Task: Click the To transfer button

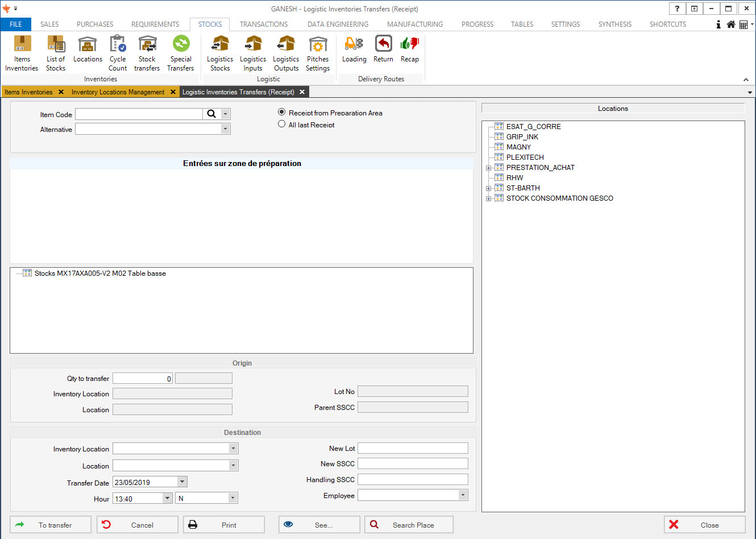Action: coord(51,525)
